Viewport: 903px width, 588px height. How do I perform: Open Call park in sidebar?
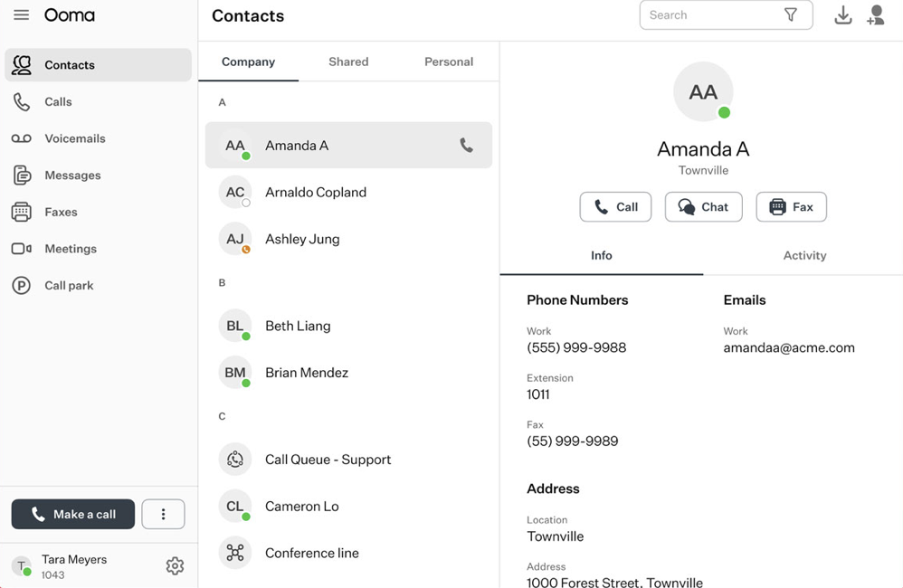coord(69,285)
